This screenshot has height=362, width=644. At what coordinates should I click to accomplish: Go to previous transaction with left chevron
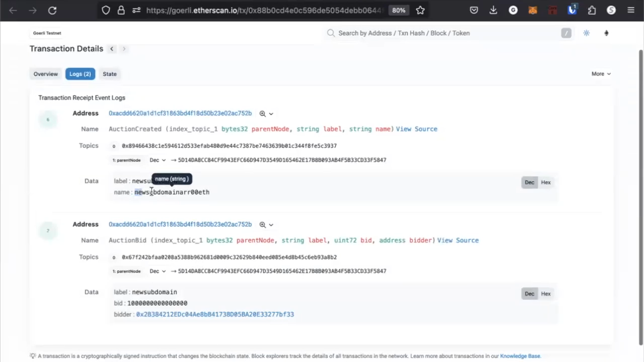112,49
